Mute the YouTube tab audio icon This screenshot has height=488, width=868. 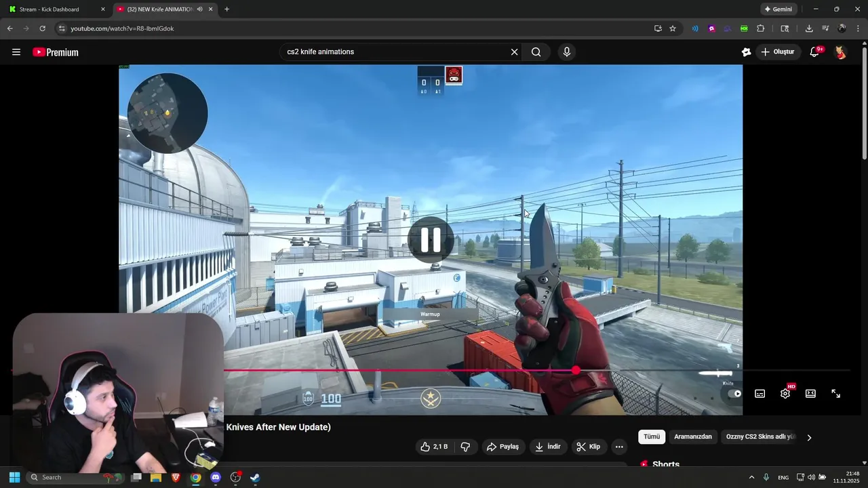tap(199, 9)
